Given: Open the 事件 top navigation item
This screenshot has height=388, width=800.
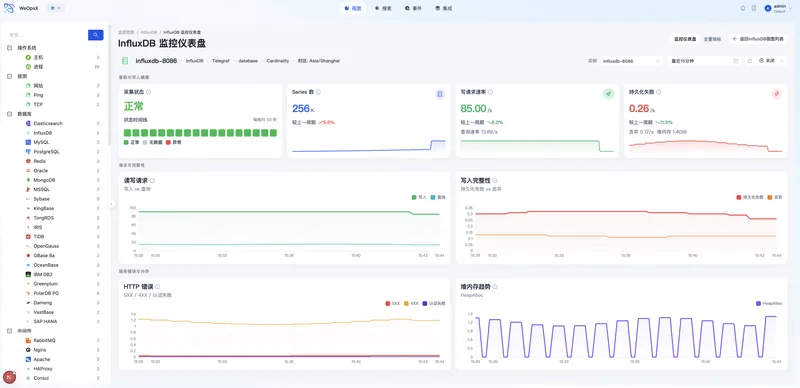Looking at the screenshot, I should [413, 8].
